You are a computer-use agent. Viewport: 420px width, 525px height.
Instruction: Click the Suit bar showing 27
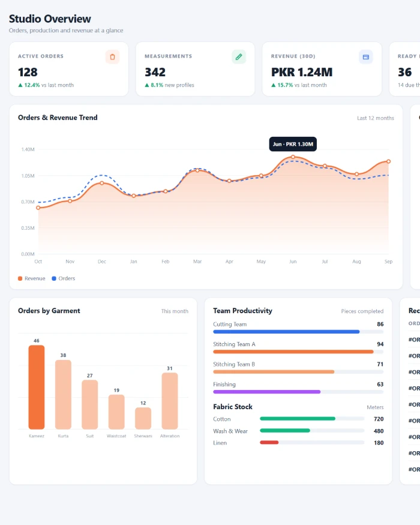(x=90, y=404)
